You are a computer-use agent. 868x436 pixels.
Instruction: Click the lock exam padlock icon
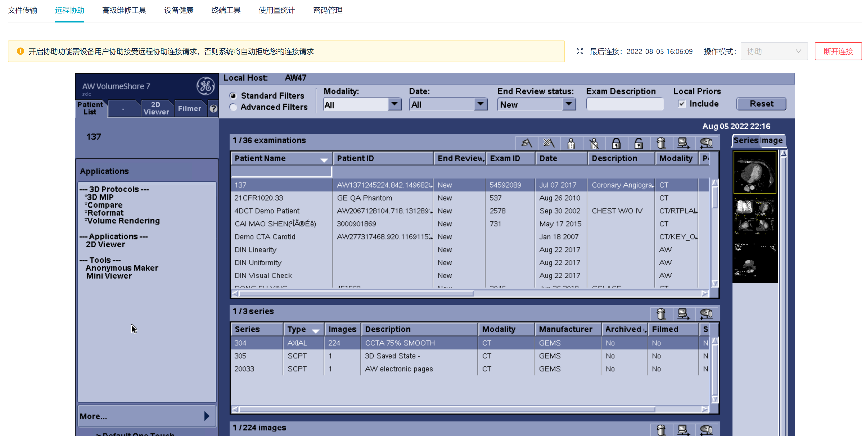point(616,143)
